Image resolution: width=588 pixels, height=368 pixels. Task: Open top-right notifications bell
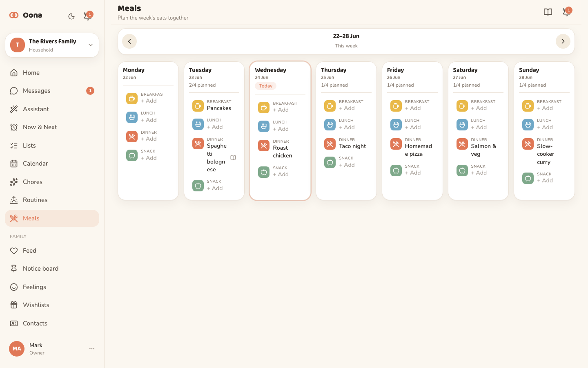click(x=566, y=12)
